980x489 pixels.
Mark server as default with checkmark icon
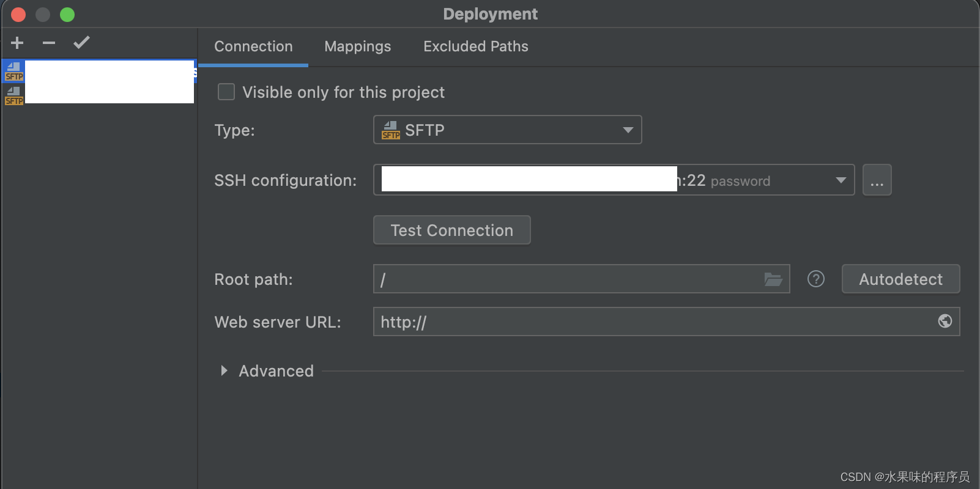[x=81, y=43]
